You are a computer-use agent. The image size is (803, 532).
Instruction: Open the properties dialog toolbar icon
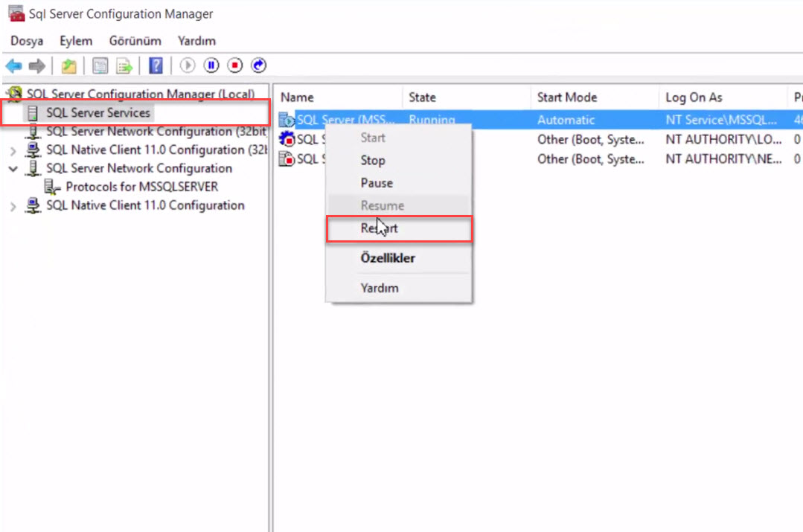click(x=100, y=65)
